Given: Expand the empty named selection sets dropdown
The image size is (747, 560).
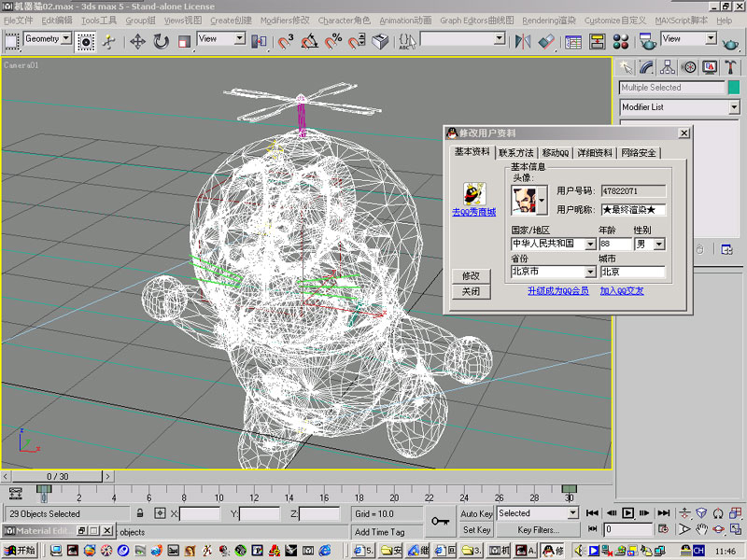Looking at the screenshot, I should click(500, 38).
